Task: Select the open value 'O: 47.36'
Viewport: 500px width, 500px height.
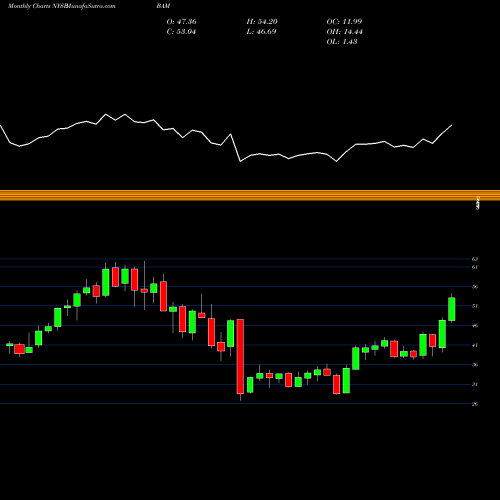Action: [x=181, y=22]
